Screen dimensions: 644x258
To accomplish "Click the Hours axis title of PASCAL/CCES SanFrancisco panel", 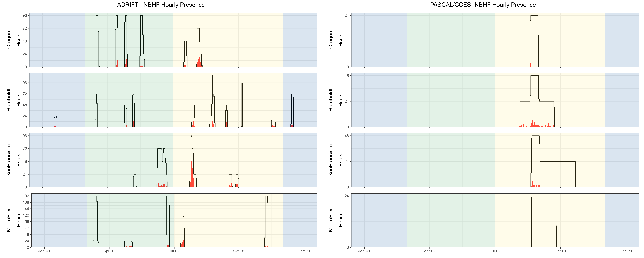I will [x=341, y=160].
